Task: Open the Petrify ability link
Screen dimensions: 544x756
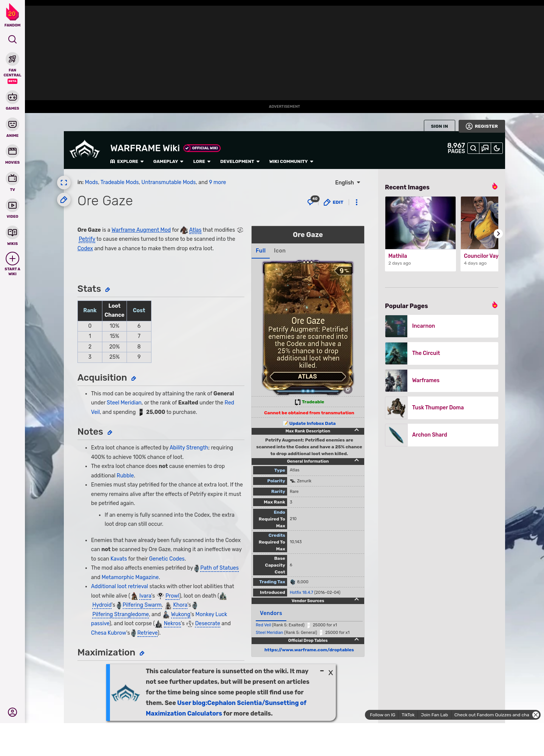Action: point(87,239)
